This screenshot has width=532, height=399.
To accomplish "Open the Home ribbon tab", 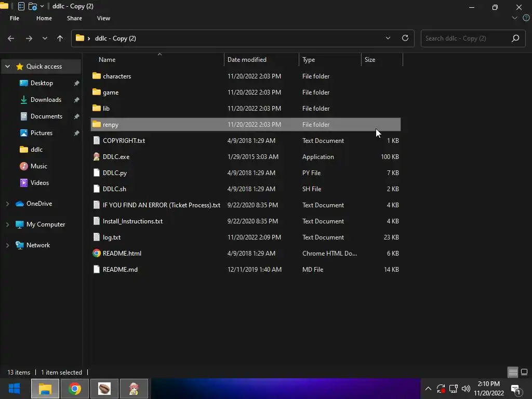I will click(44, 18).
